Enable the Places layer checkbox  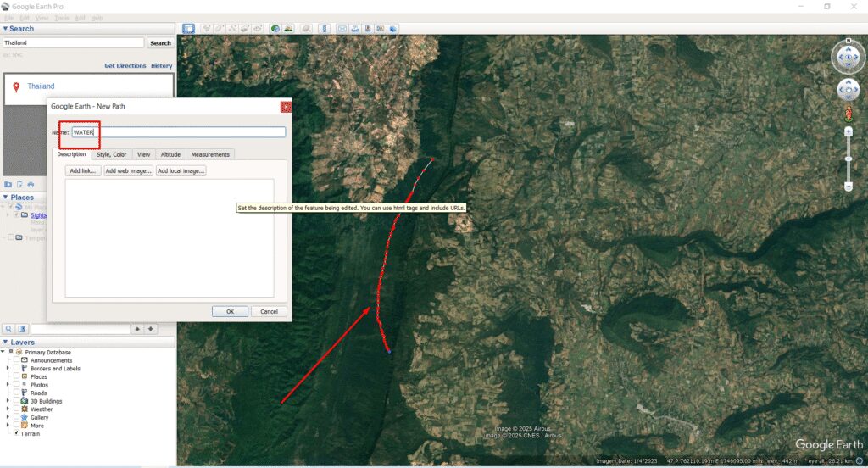[x=17, y=376]
